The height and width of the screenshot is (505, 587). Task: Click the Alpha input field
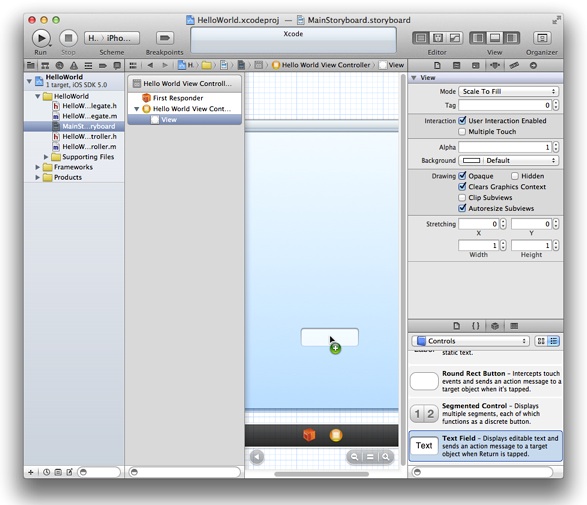(x=505, y=147)
